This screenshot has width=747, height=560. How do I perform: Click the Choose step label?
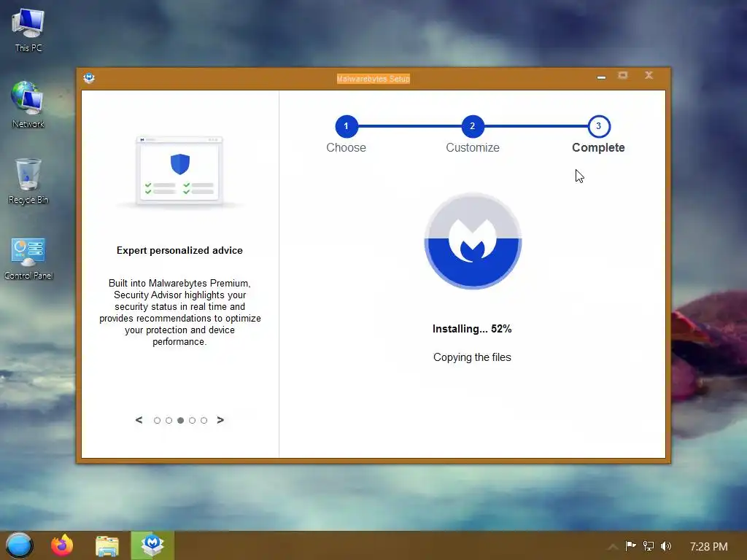coord(347,147)
